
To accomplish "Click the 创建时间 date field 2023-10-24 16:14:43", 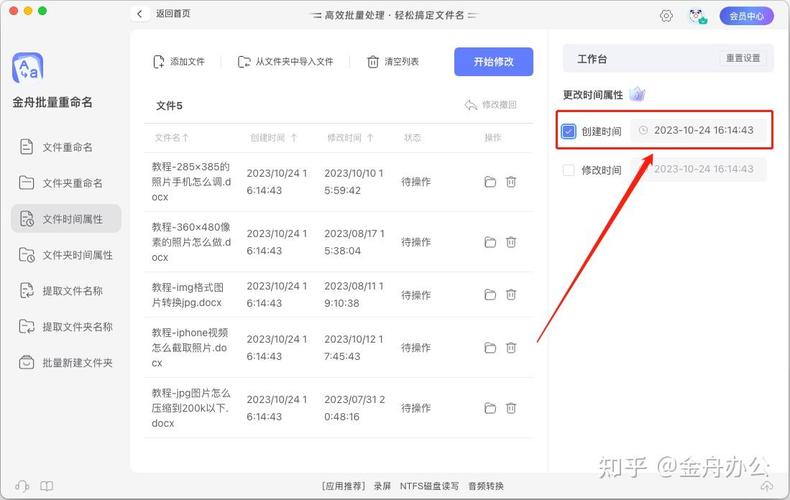I will [x=699, y=131].
